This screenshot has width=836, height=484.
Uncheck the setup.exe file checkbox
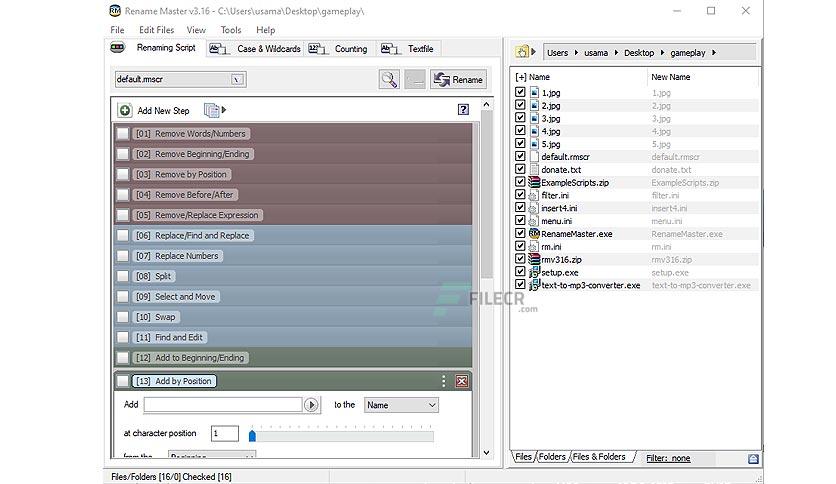[520, 272]
